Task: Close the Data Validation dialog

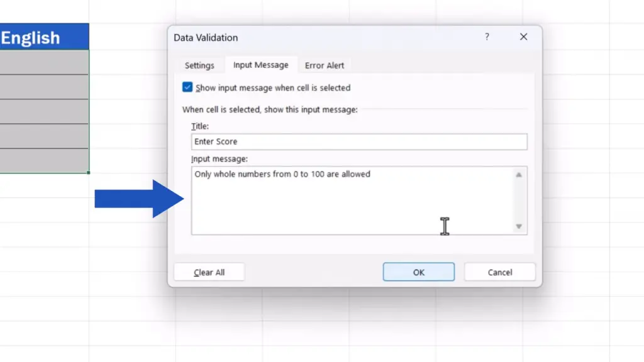Action: [523, 38]
